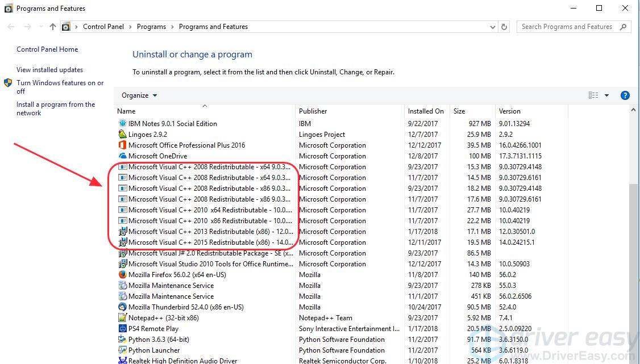Expand the view options dropdown arrow
The height and width of the screenshot is (364, 640).
pyautogui.click(x=606, y=95)
